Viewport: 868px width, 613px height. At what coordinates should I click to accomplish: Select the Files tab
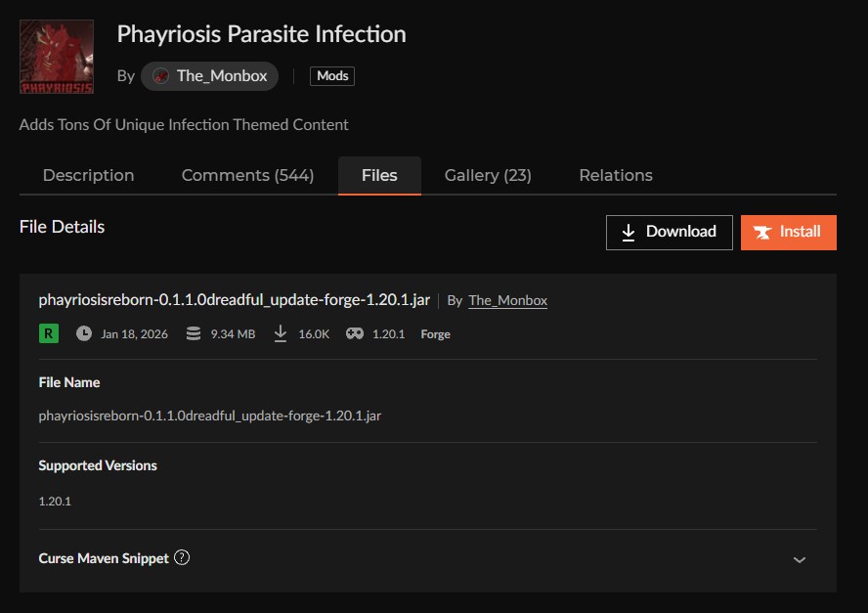pyautogui.click(x=379, y=176)
